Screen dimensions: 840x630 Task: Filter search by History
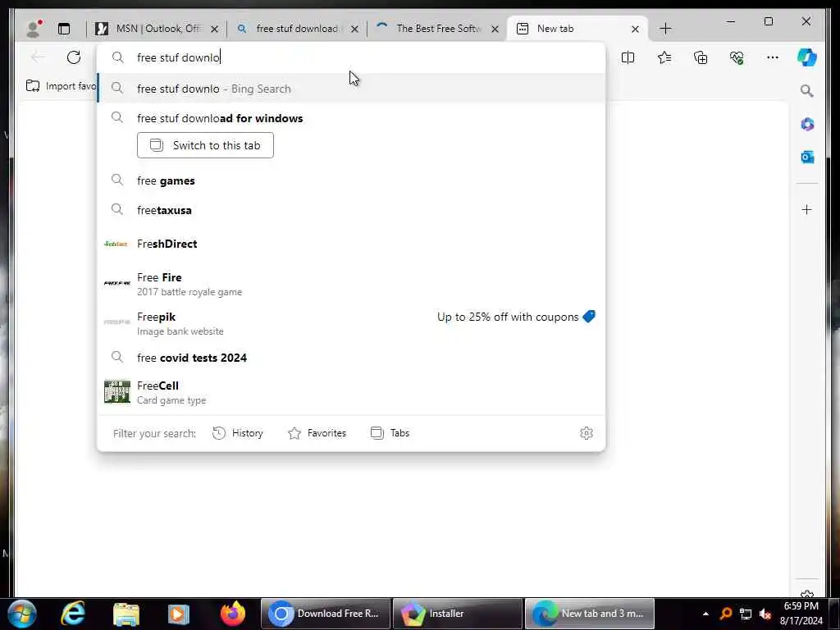[238, 433]
